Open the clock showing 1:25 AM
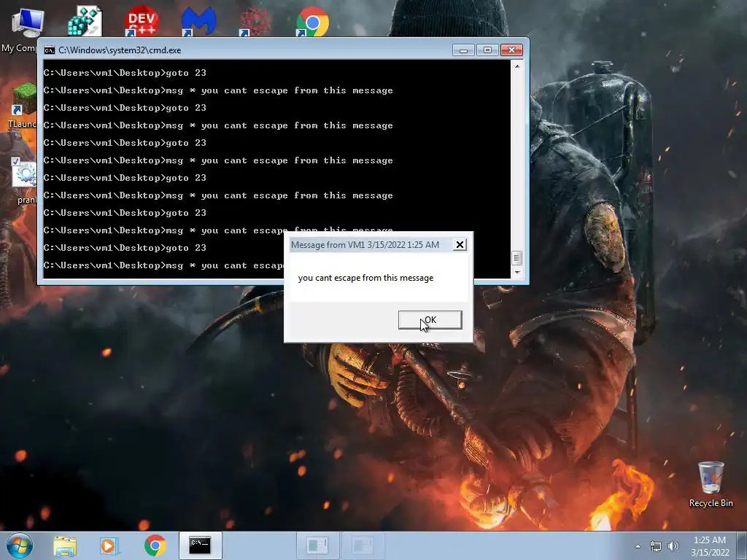The width and height of the screenshot is (747, 560). coord(710,546)
